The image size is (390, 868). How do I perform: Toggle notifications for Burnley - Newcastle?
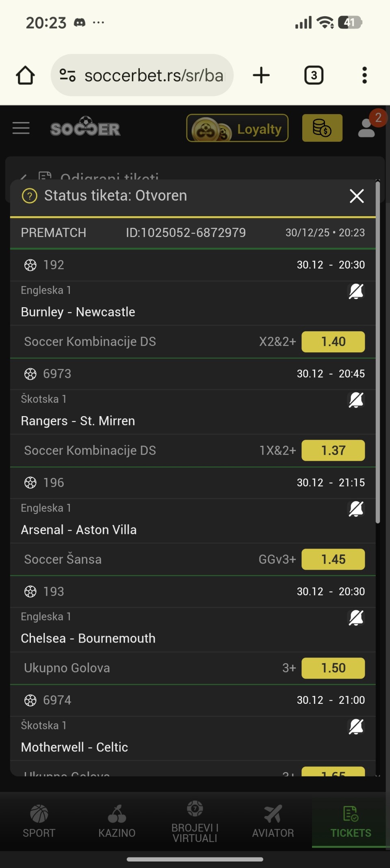356,291
